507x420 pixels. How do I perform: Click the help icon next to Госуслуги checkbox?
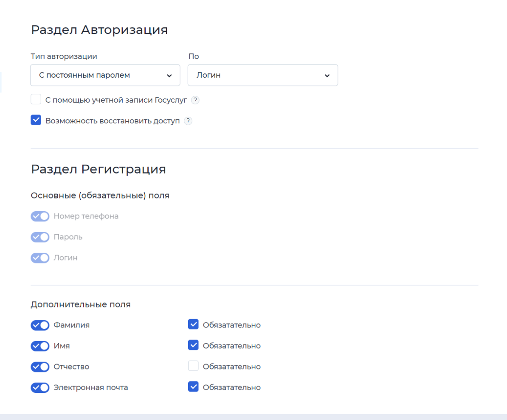click(195, 100)
